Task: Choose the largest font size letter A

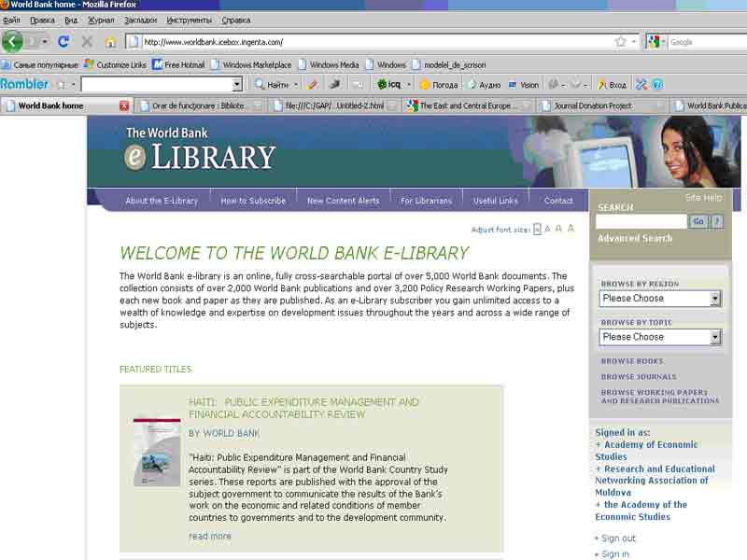Action: (x=571, y=229)
